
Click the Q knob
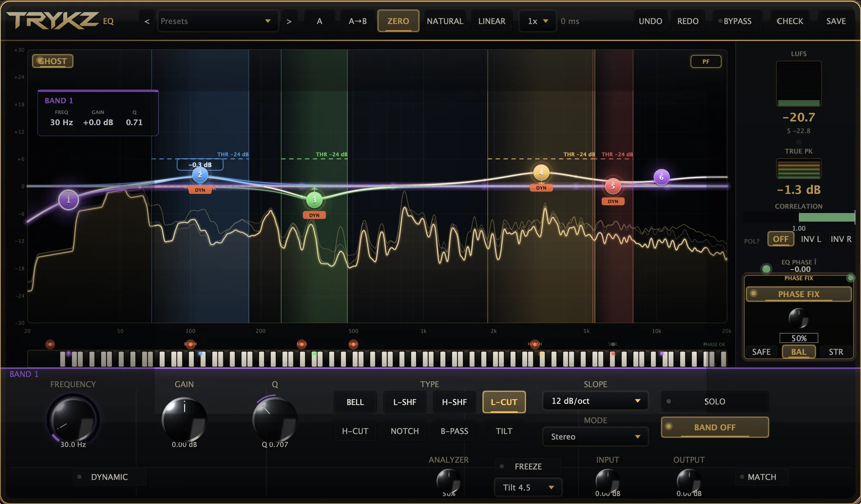pos(275,420)
